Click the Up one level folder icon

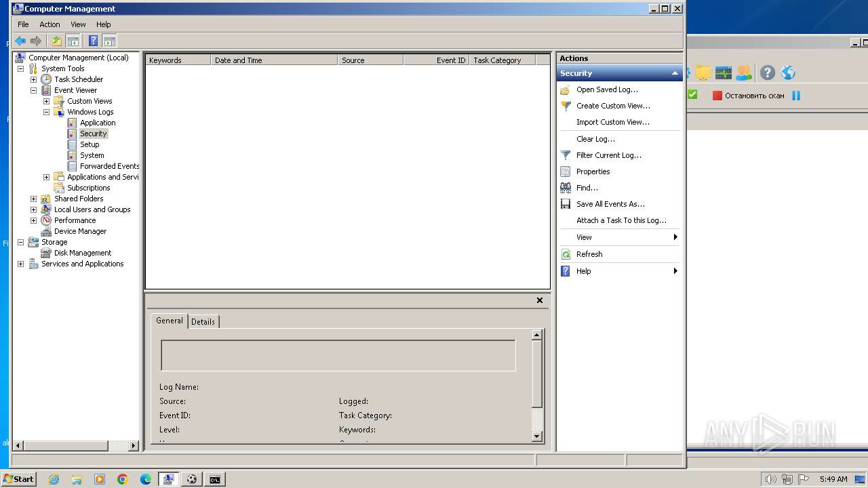pyautogui.click(x=57, y=41)
